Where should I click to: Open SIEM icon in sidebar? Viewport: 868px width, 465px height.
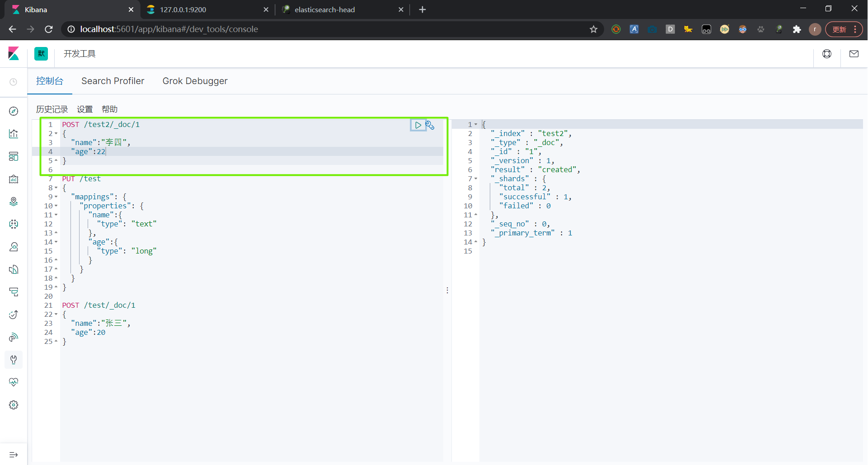click(x=14, y=337)
